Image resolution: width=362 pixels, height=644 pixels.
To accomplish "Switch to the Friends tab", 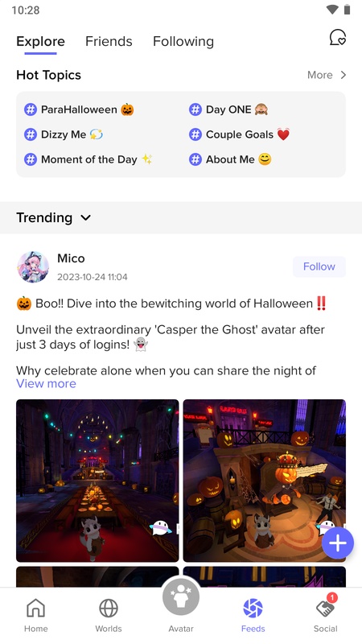I will pos(109,42).
